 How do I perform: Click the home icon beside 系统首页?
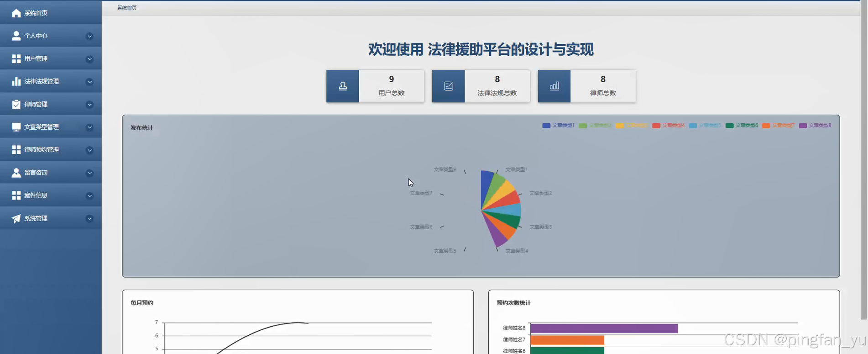pyautogui.click(x=16, y=13)
